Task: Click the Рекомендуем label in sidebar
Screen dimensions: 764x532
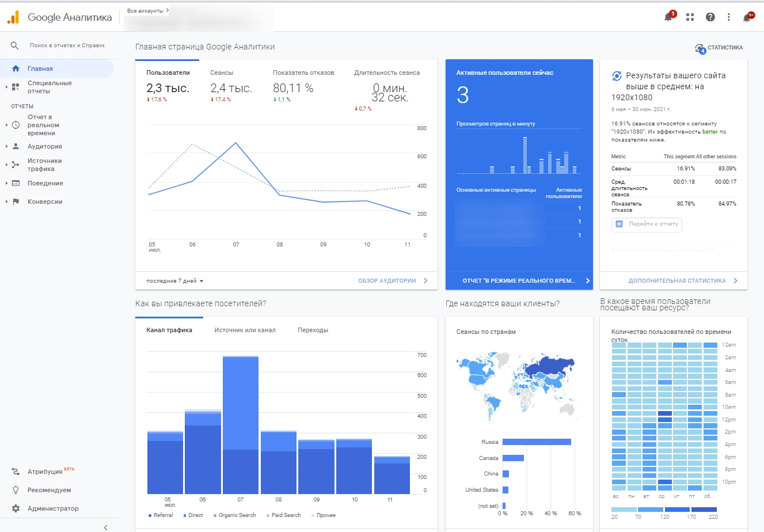Action: [x=50, y=490]
